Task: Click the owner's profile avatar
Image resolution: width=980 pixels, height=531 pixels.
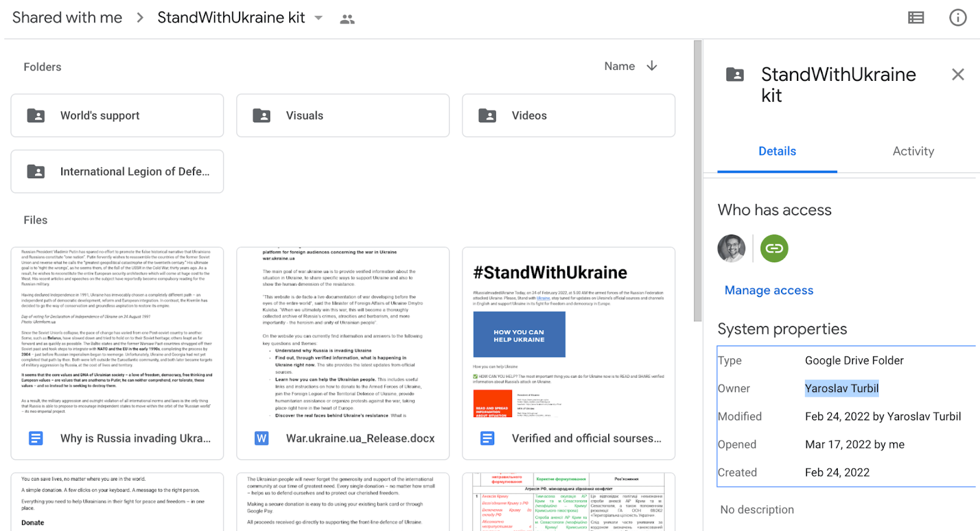Action: coord(731,248)
